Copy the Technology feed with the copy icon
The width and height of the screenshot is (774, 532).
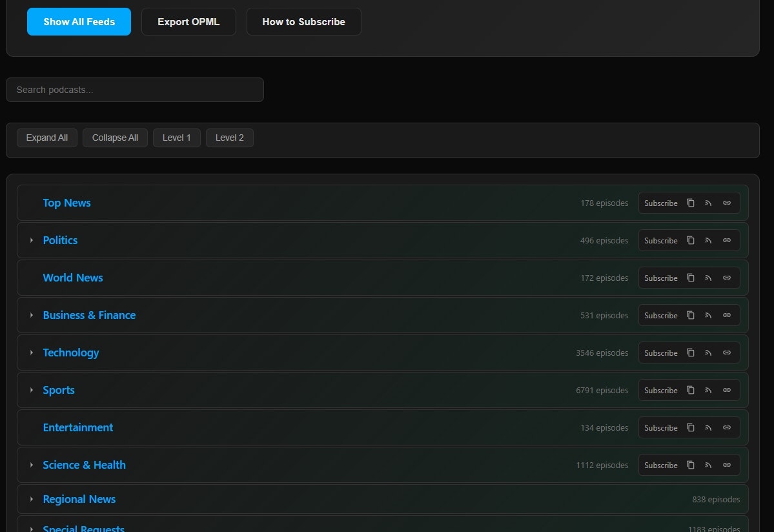coord(691,353)
